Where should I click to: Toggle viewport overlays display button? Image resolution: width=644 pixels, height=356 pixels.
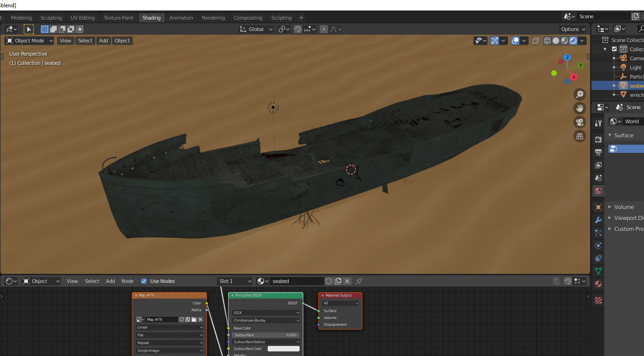pyautogui.click(x=515, y=41)
